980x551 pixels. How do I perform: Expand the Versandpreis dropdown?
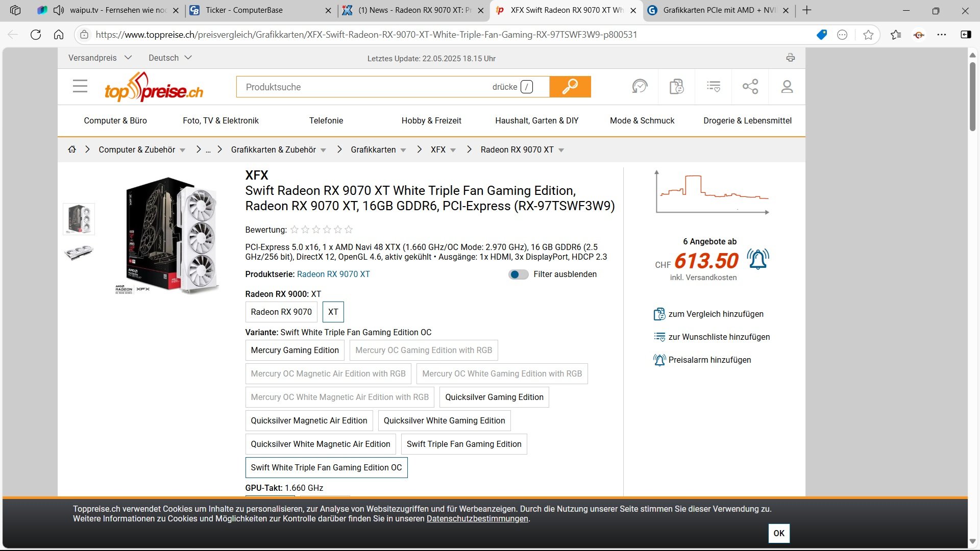[x=100, y=58]
